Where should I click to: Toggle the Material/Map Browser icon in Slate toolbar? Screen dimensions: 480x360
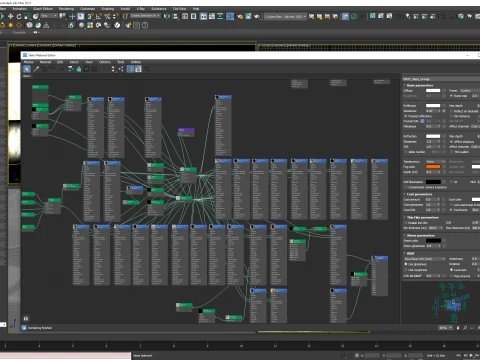pos(130,69)
